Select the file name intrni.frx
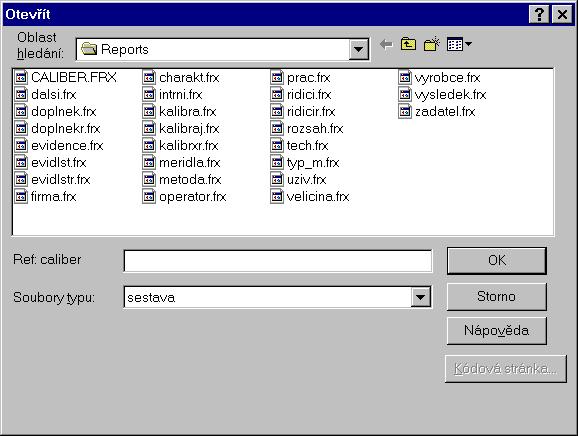The image size is (578, 436). pyautogui.click(x=181, y=94)
